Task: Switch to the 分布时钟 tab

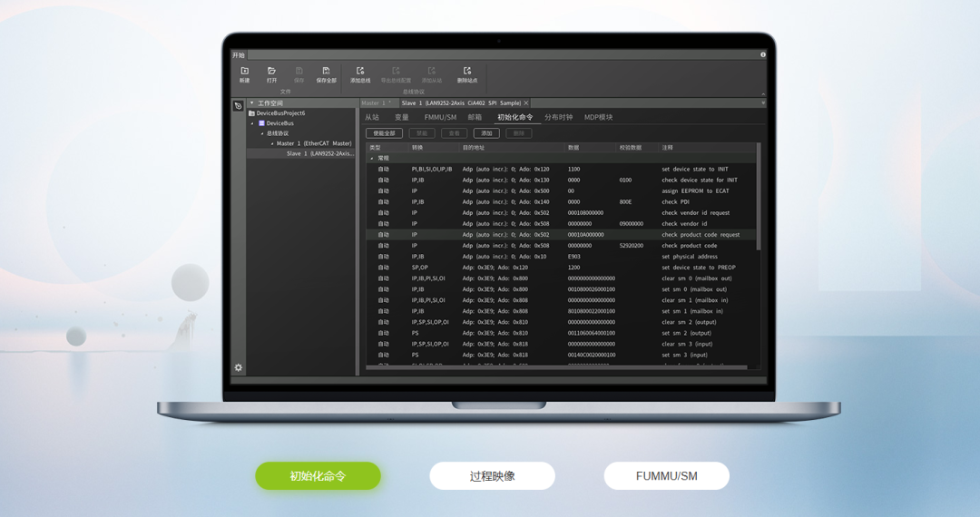Action: [558, 117]
